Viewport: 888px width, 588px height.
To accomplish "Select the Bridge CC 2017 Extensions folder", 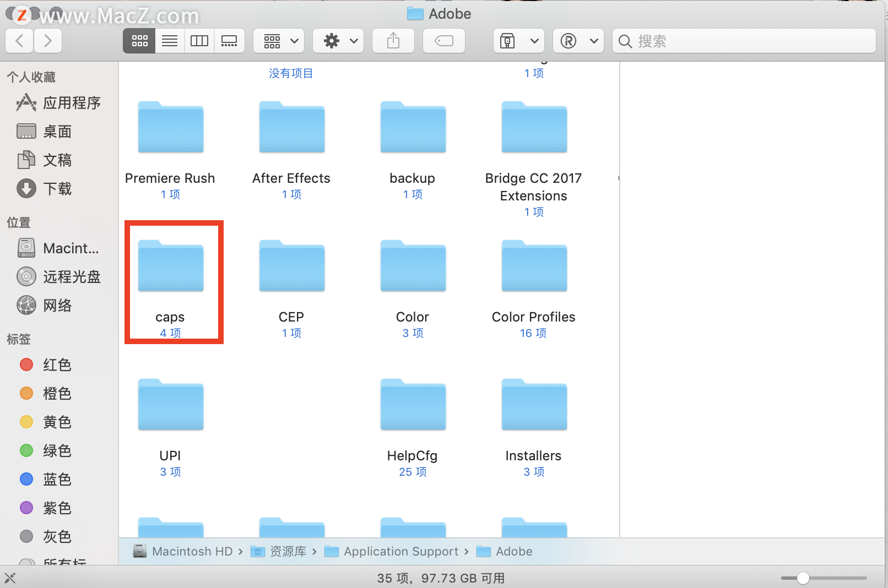I will tap(534, 128).
